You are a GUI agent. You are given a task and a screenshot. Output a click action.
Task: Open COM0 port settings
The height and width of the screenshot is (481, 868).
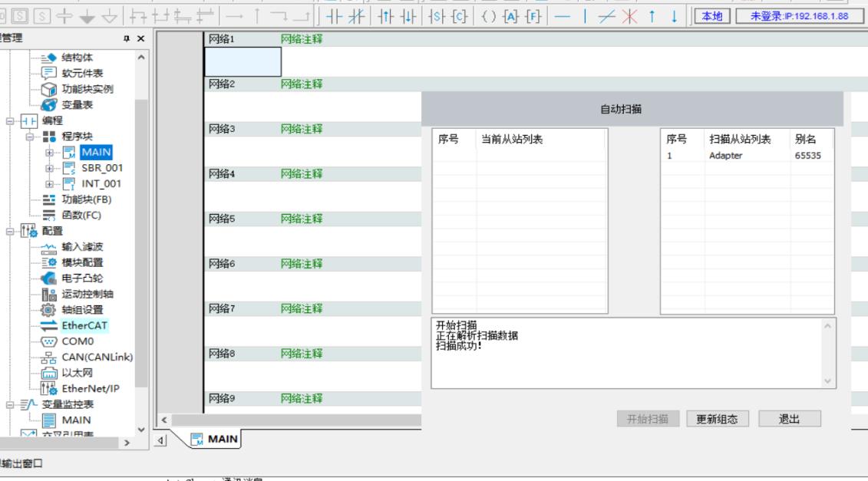pos(78,341)
